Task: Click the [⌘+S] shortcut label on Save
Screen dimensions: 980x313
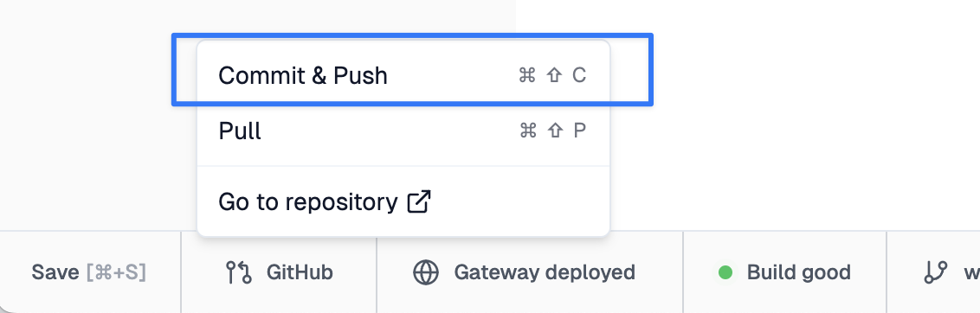Action: (x=116, y=272)
